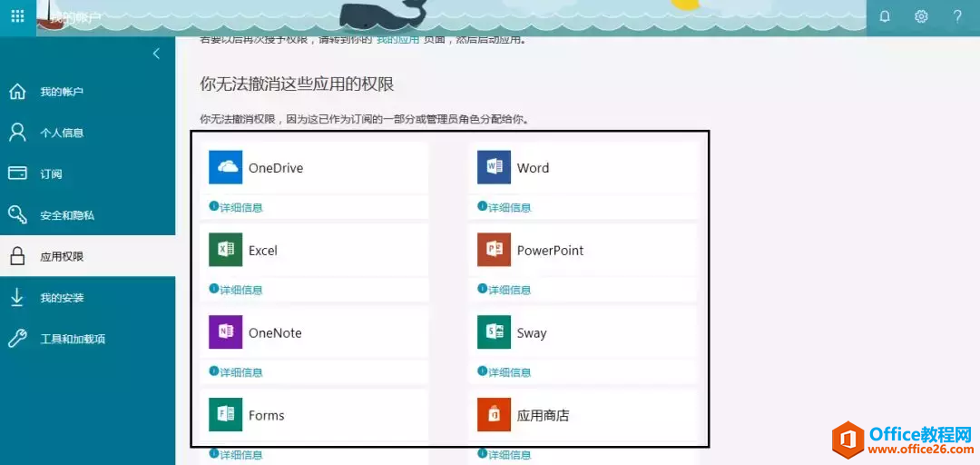Click the Forms app name
The height and width of the screenshot is (465, 980).
tap(266, 416)
